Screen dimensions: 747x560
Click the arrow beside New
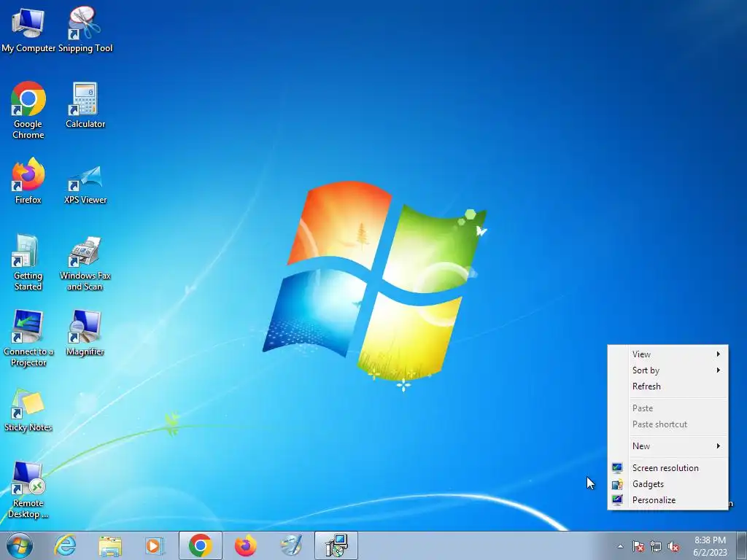pyautogui.click(x=718, y=446)
